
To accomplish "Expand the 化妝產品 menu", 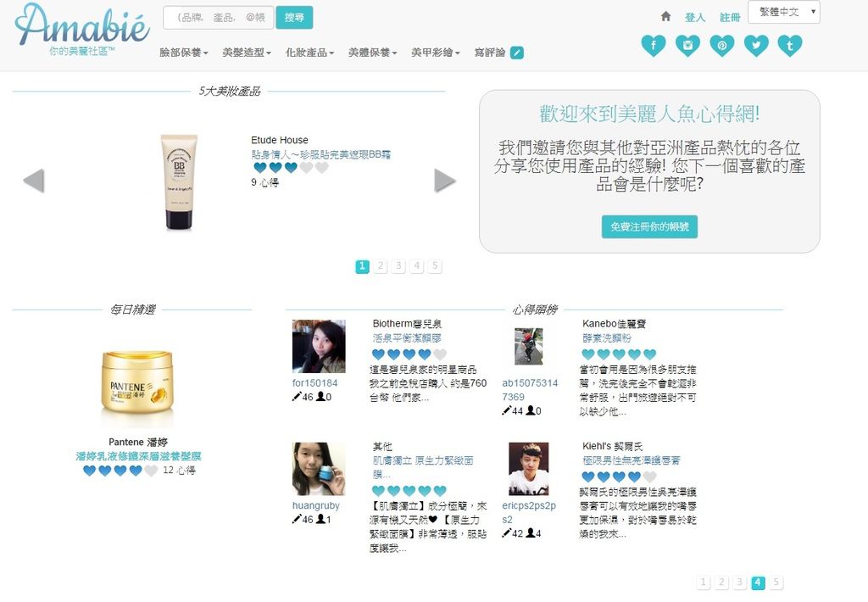I will tap(310, 53).
